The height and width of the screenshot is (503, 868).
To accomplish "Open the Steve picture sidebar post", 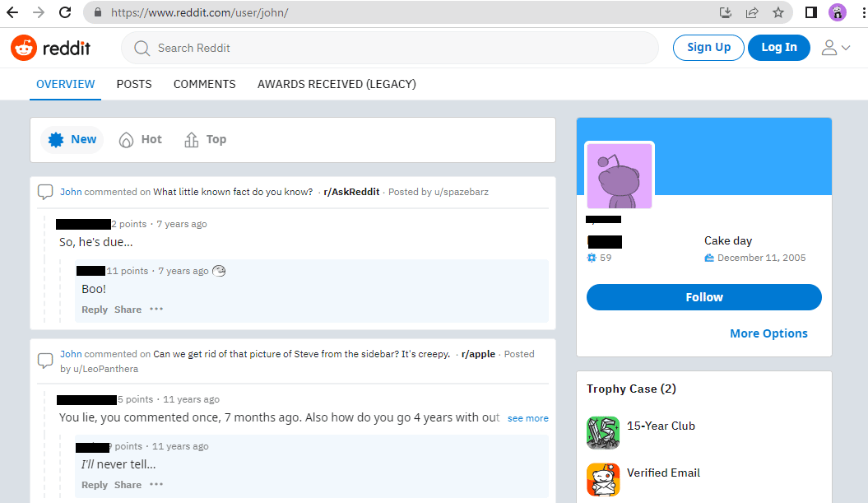I will (301, 354).
